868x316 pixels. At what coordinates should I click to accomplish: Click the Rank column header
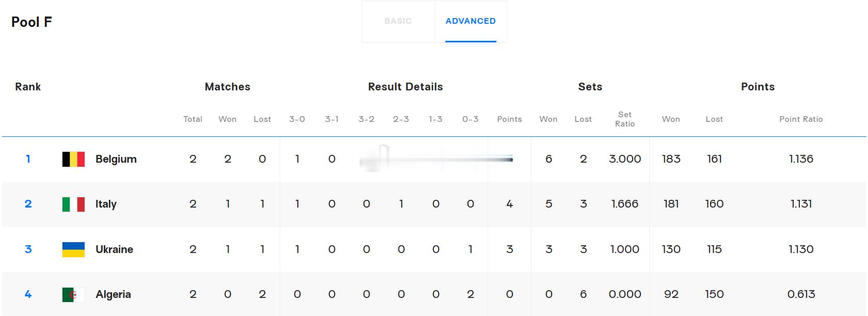tap(28, 87)
